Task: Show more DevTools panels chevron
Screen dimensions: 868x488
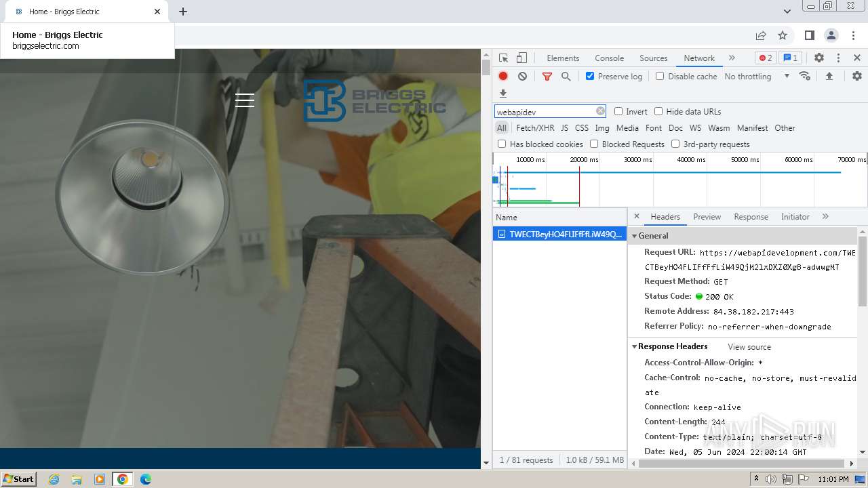Action: 732,58
